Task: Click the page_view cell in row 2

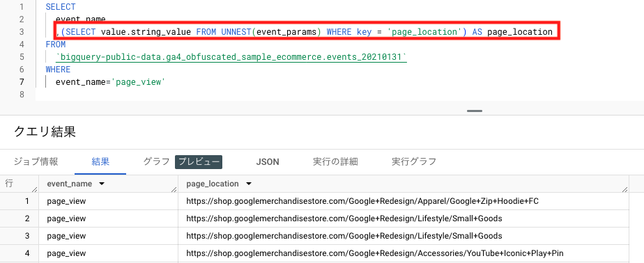Action: (x=109, y=218)
